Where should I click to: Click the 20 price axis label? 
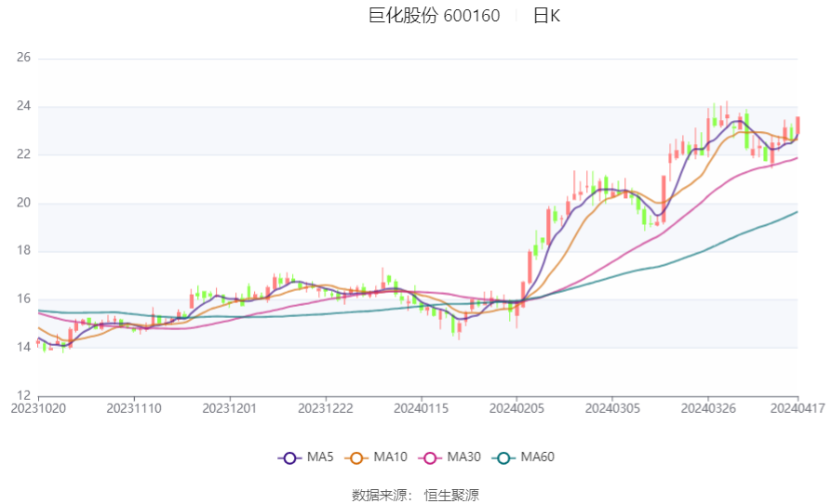23,203
